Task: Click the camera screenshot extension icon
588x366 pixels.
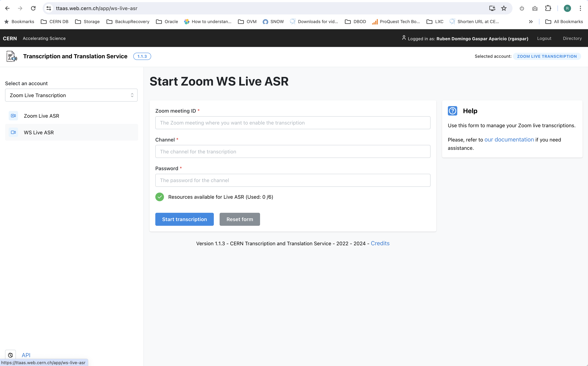Action: (x=535, y=8)
